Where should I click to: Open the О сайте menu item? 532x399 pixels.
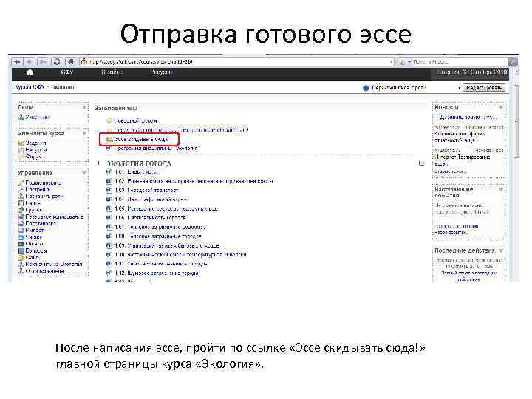point(112,72)
